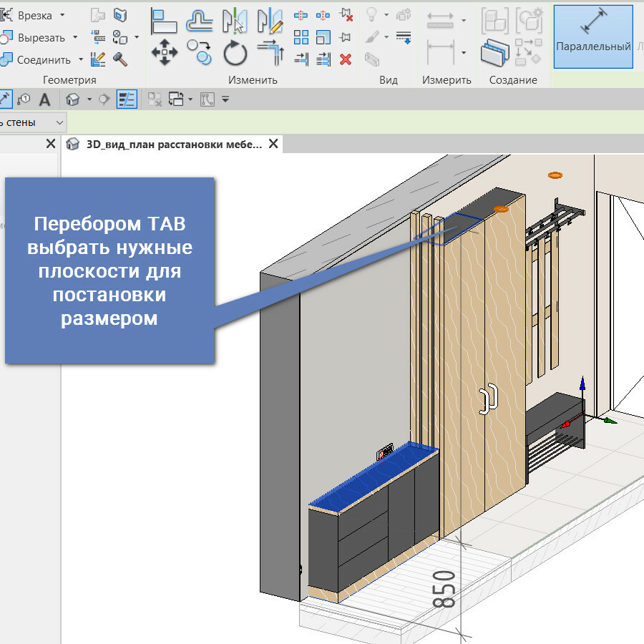Expand the Соединить dropdown arrow
The image size is (644, 644).
81,59
